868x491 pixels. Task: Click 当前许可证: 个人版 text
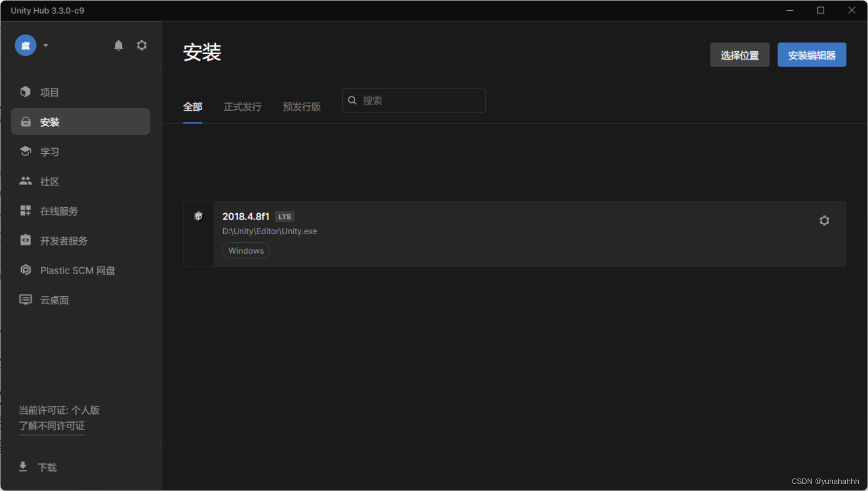[x=59, y=410]
